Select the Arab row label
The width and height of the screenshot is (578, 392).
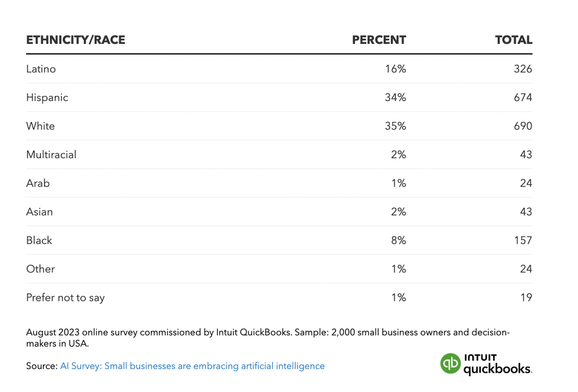pos(38,183)
